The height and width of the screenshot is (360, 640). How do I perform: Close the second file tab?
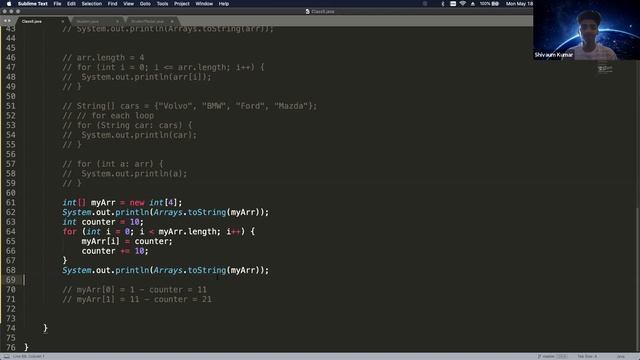click(117, 21)
